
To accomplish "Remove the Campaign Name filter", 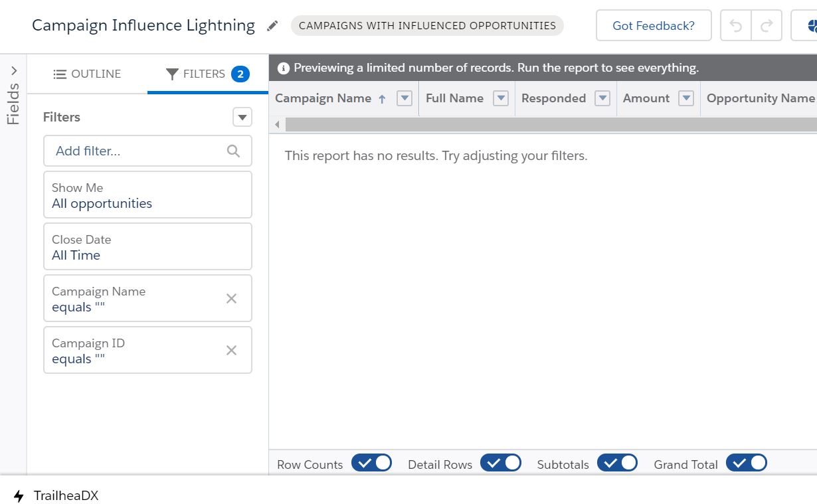I will pyautogui.click(x=231, y=298).
